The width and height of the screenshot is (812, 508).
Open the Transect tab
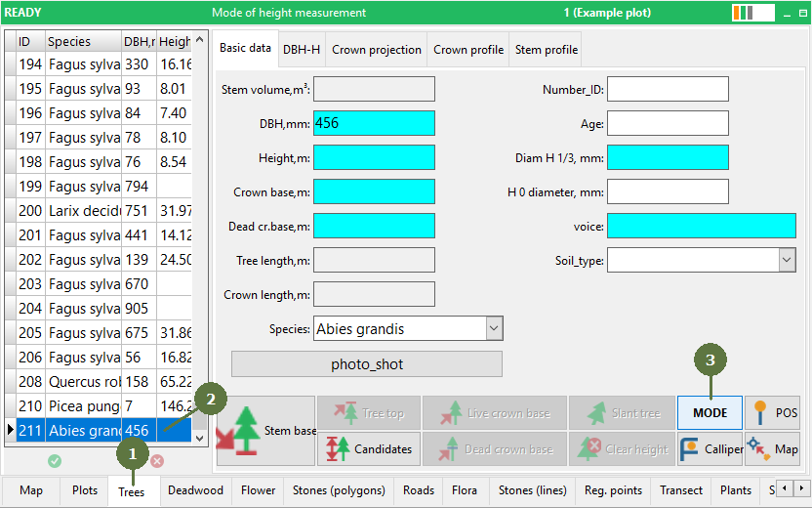(681, 490)
